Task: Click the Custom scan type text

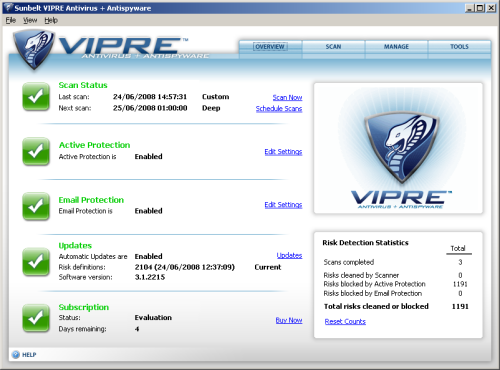Action: click(x=215, y=97)
